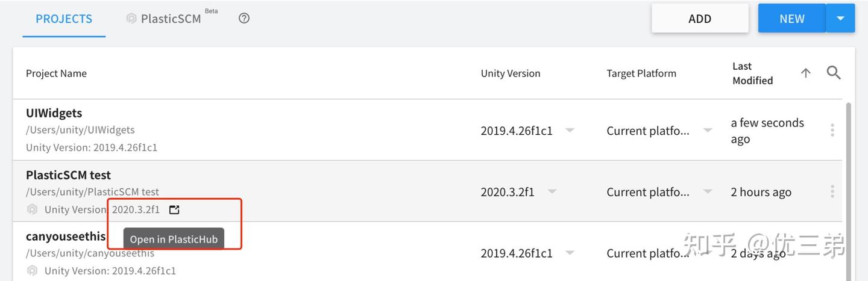Viewport: 868px width, 281px height.
Task: Open the UIWidgets row three-dot menu
Action: click(x=832, y=130)
